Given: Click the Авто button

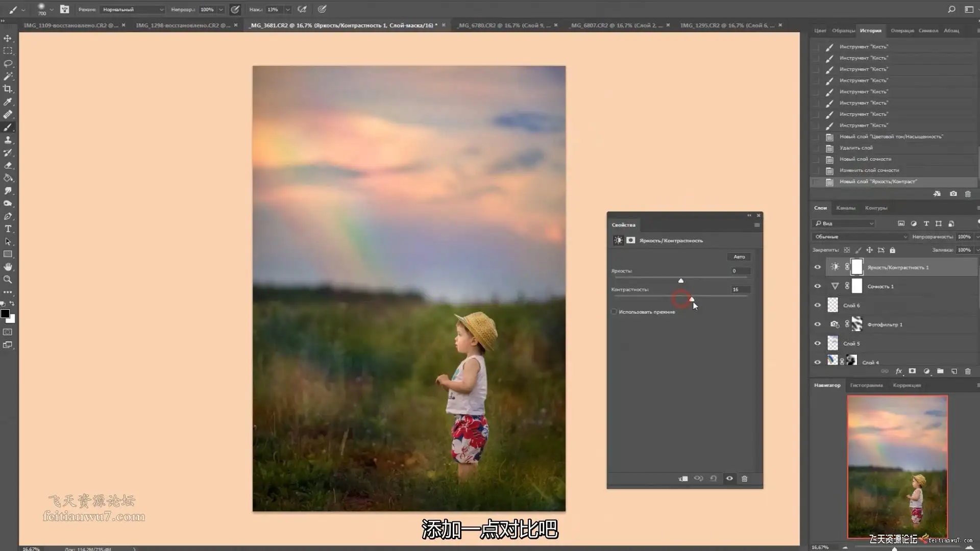Looking at the screenshot, I should 739,257.
